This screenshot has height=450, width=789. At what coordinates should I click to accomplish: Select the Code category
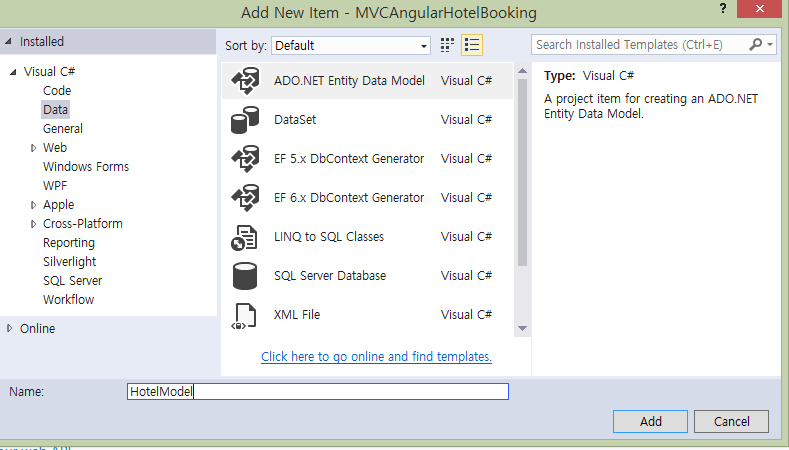[57, 91]
